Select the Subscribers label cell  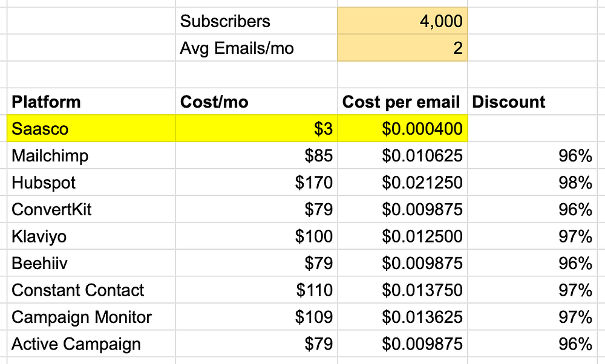(x=257, y=21)
